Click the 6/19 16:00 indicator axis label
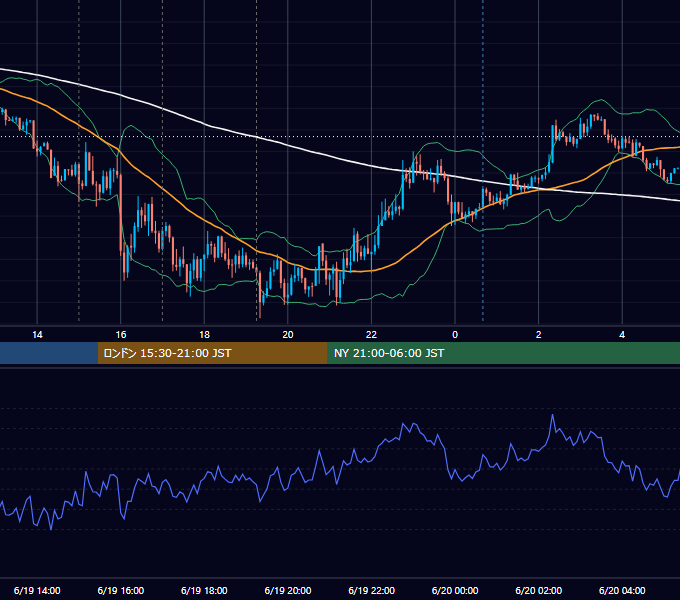This screenshot has height=600, width=680. click(121, 590)
